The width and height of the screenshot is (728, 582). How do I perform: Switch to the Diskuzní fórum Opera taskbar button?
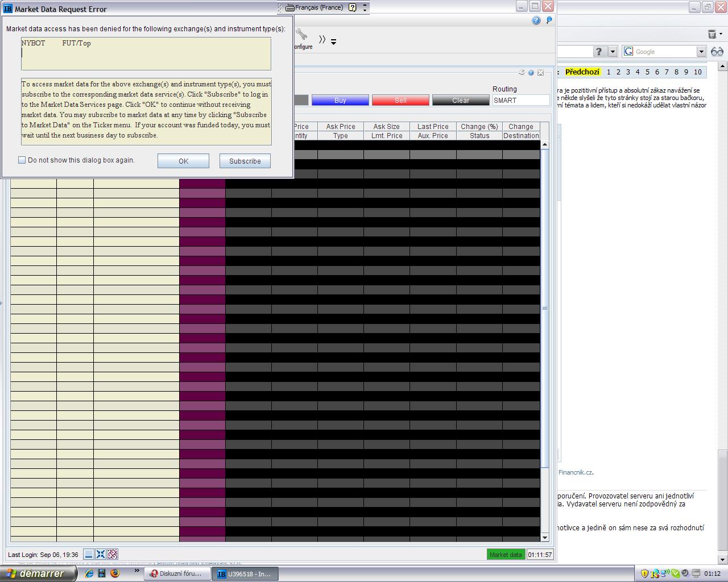tap(177, 574)
